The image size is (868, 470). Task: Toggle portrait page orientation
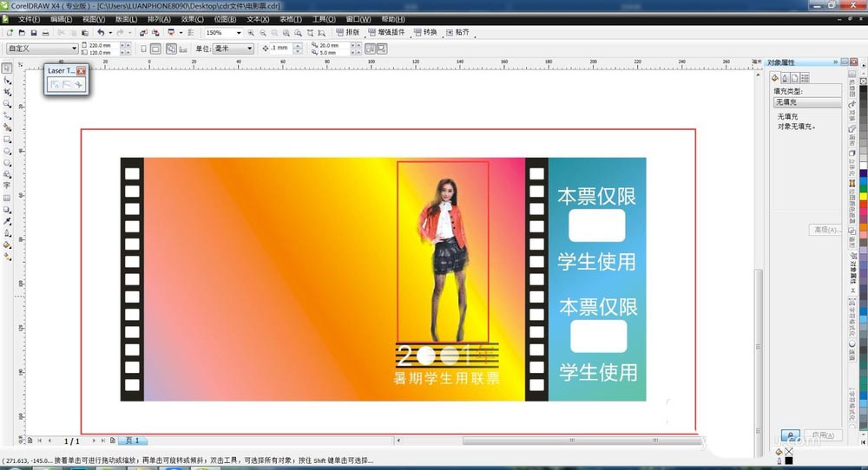(143, 49)
